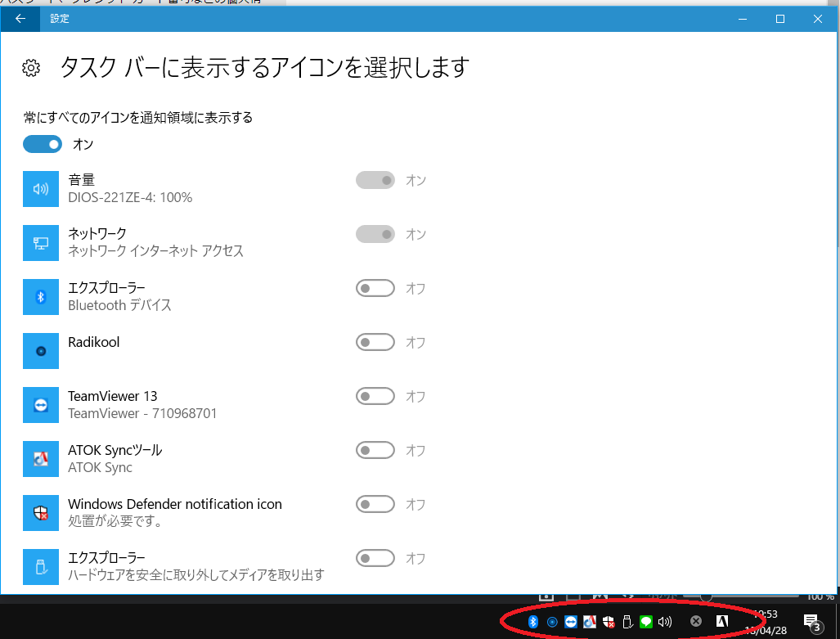840x639 pixels.
Task: Click the Windows Defender notification icon label
Action: (175, 505)
